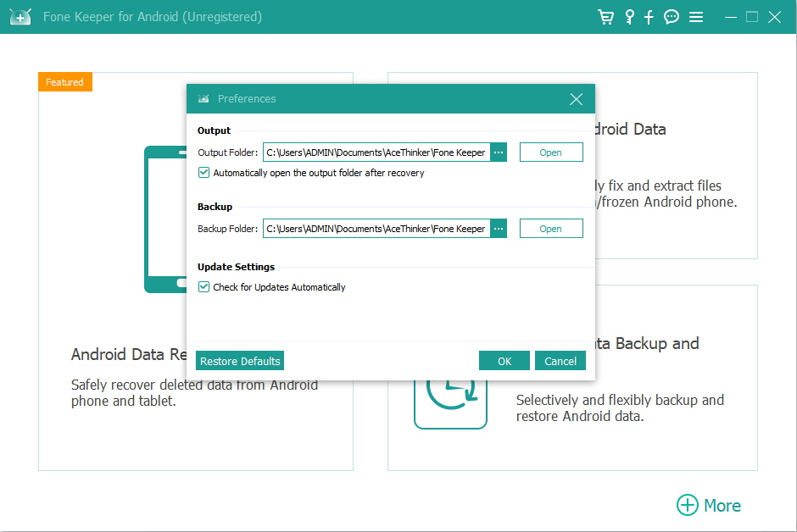Open the Output Folder location

(x=551, y=152)
